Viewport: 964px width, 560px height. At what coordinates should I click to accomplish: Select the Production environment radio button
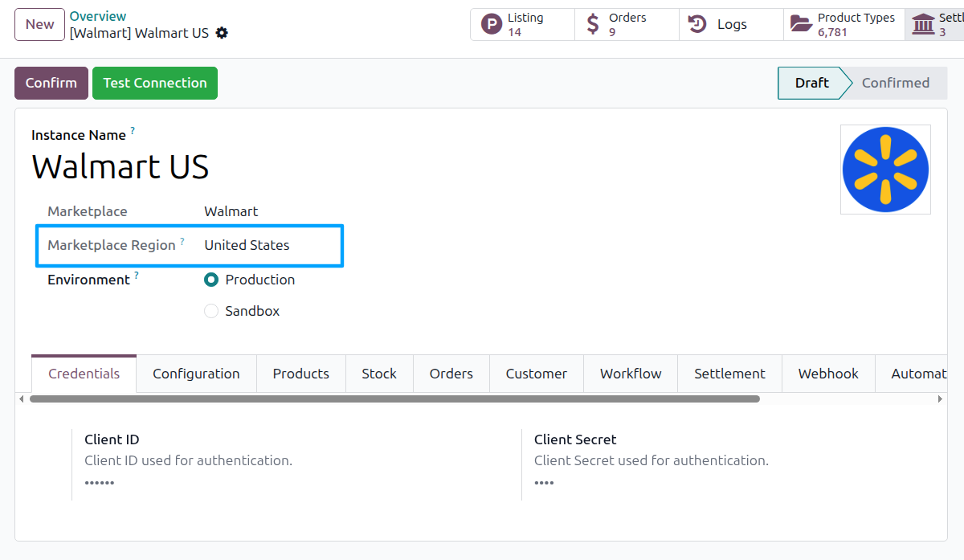pyautogui.click(x=211, y=280)
